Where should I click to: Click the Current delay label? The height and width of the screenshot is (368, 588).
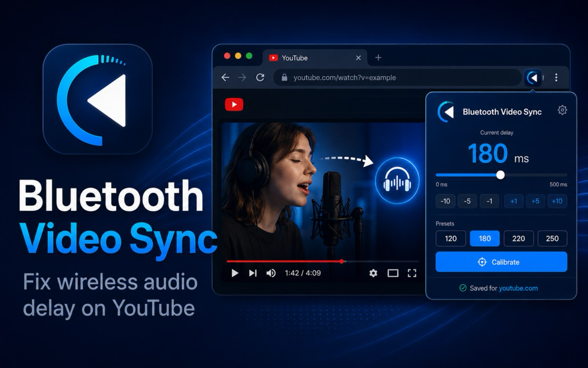pyautogui.click(x=497, y=132)
